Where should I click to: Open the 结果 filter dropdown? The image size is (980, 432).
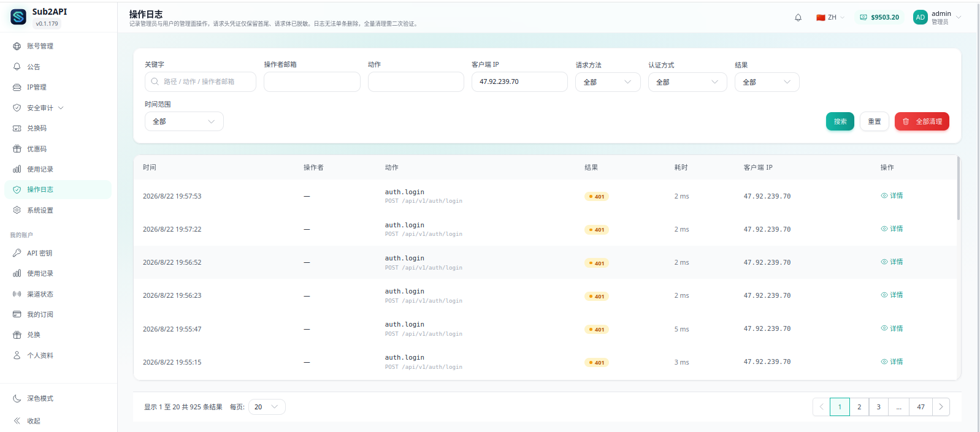coord(767,82)
